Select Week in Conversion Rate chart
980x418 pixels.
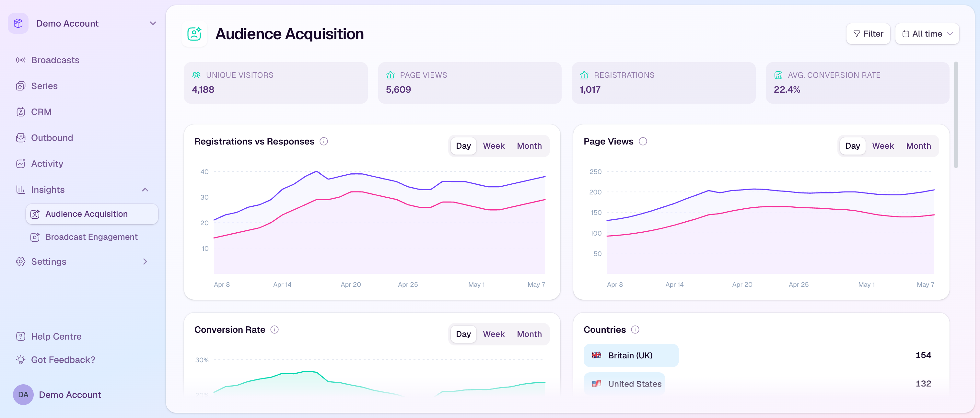click(x=494, y=334)
